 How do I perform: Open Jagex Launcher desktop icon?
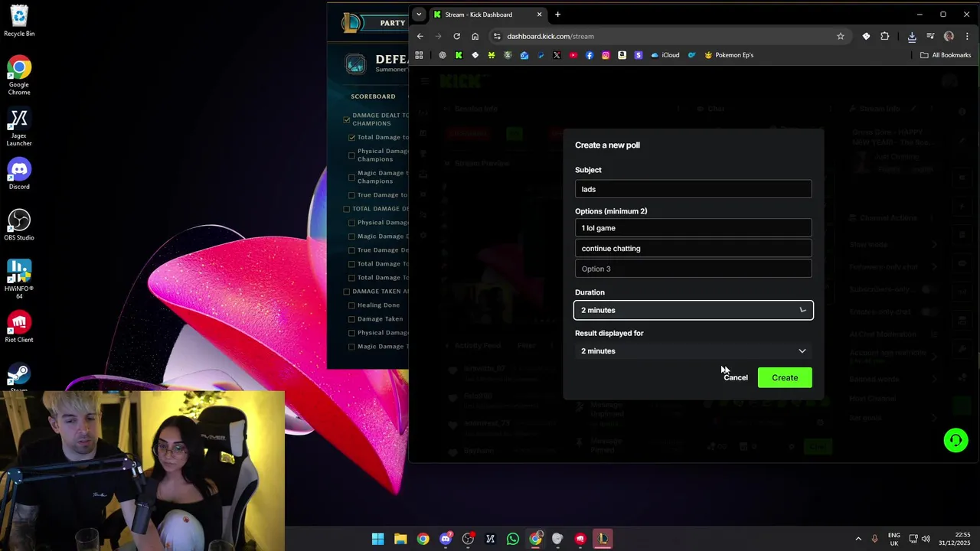coord(19,128)
